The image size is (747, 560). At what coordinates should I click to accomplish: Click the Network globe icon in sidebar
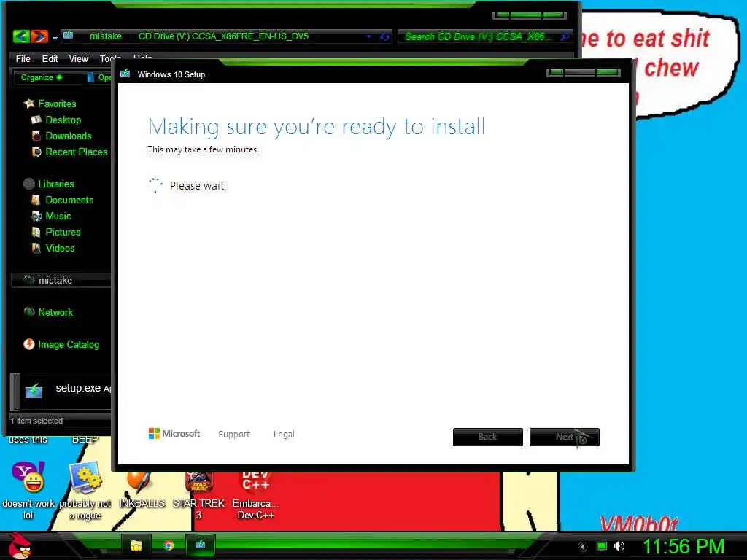[x=29, y=312]
